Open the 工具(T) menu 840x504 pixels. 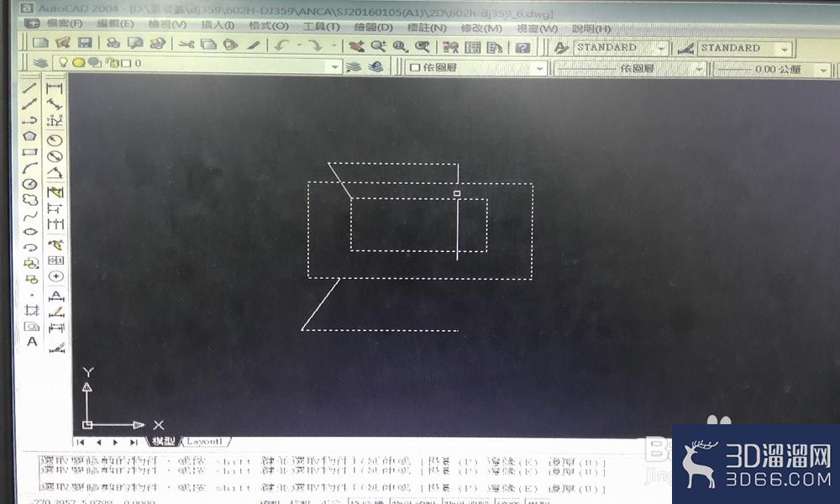tap(321, 26)
